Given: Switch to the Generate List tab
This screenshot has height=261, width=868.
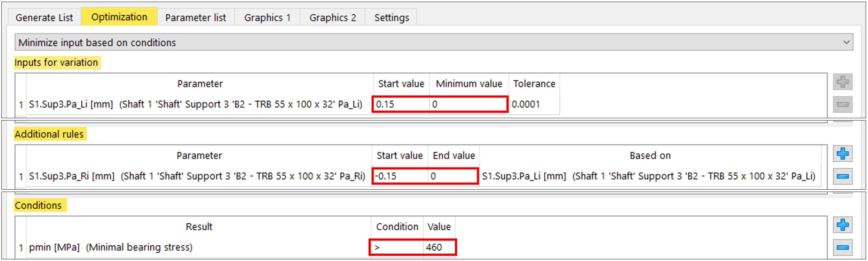Looking at the screenshot, I should click(44, 18).
